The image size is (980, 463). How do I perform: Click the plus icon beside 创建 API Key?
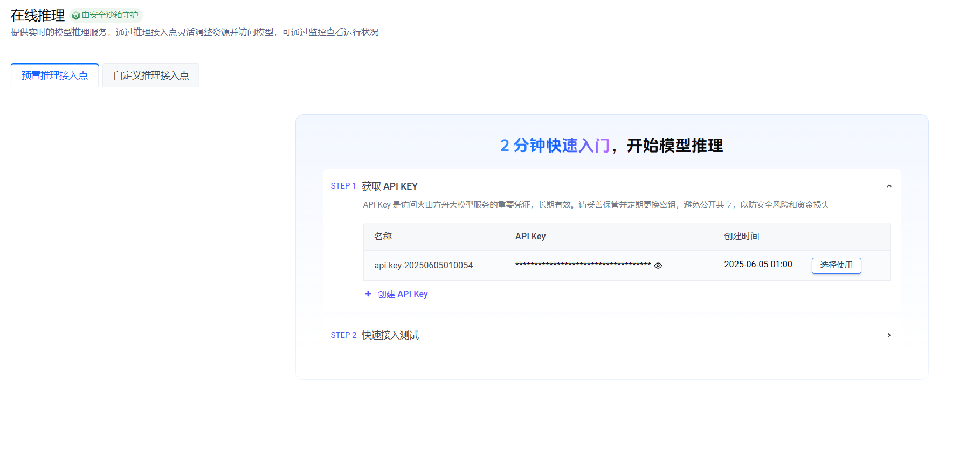(x=368, y=294)
